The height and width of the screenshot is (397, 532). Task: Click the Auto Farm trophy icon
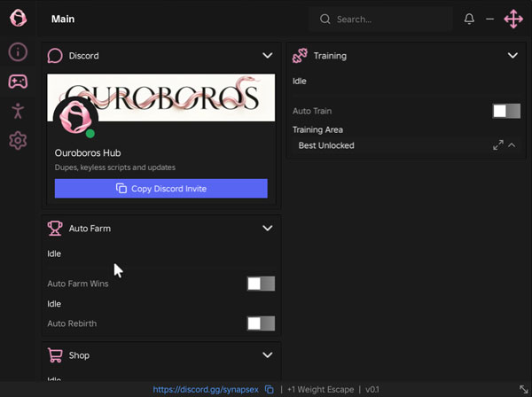55,228
